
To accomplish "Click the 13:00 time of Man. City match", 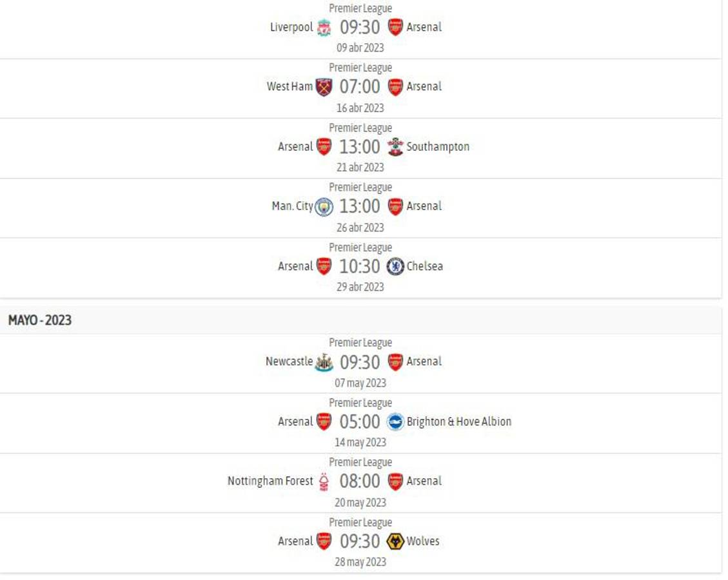I will (x=360, y=207).
